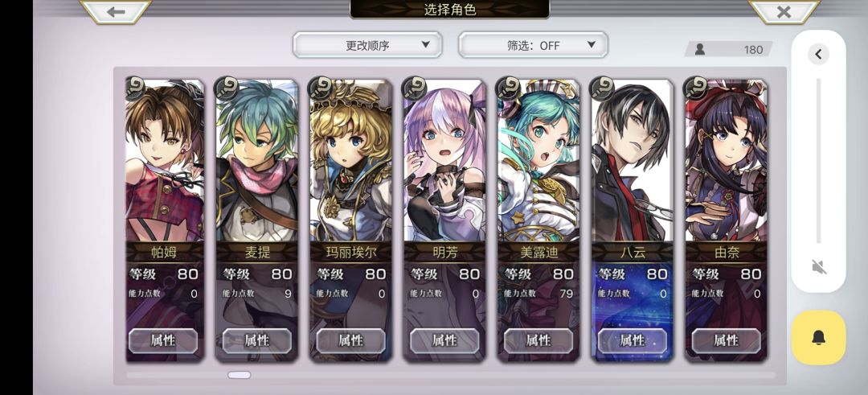Click the character count person icon

[700, 49]
